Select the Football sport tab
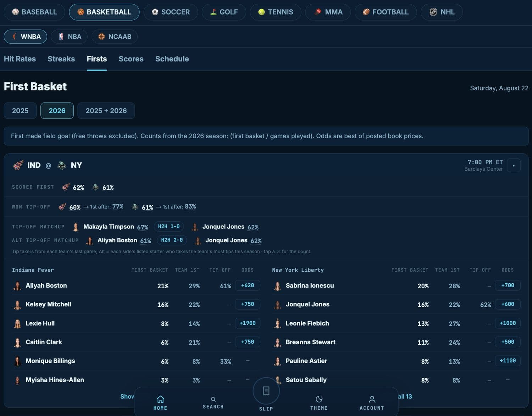 (386, 12)
